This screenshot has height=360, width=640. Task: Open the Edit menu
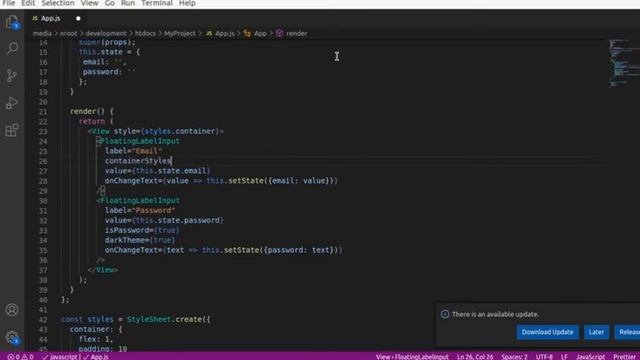28,3
